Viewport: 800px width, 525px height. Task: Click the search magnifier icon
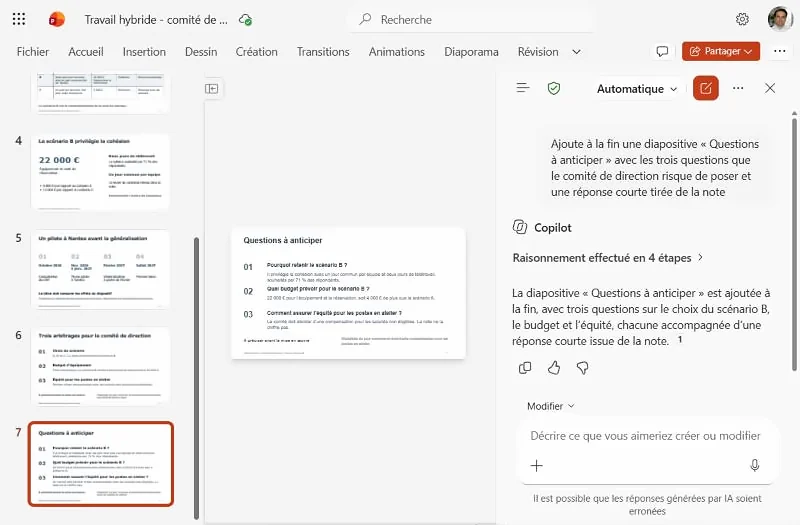(x=365, y=19)
